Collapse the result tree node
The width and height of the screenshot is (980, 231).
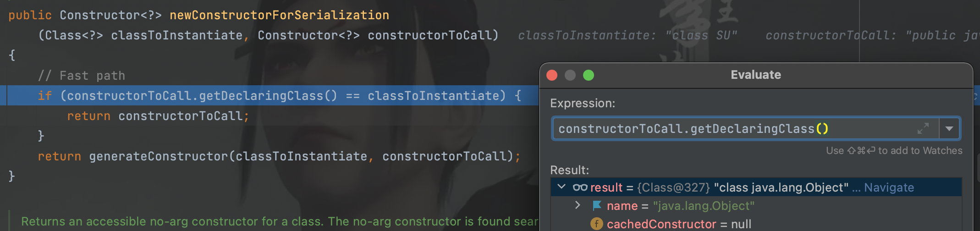point(562,187)
